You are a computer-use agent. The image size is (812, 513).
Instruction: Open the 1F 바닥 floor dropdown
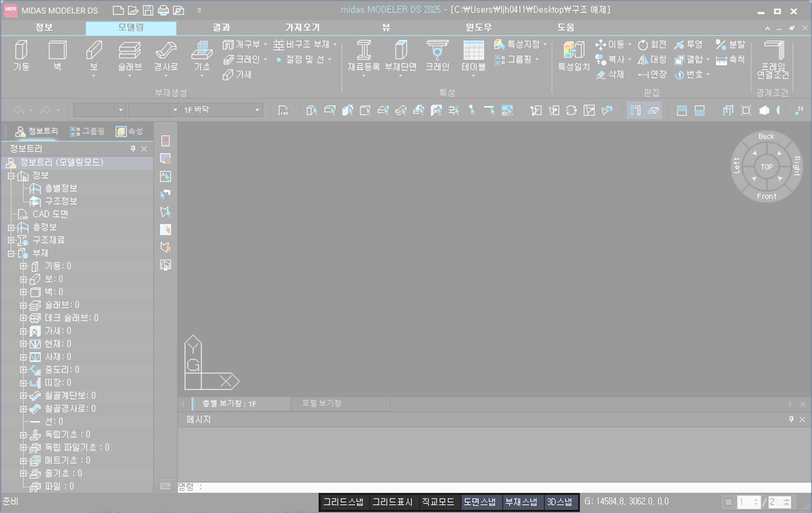click(257, 110)
